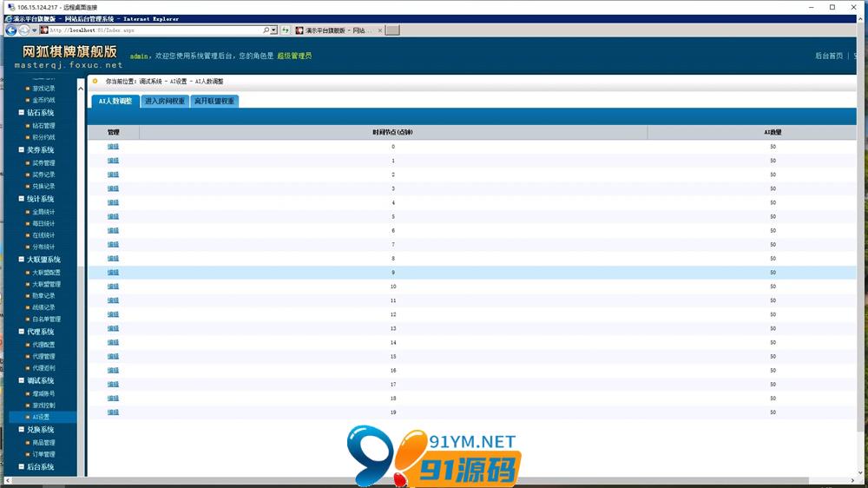The height and width of the screenshot is (488, 868).
Task: Click 编辑 link for time node 3
Action: coord(113,189)
